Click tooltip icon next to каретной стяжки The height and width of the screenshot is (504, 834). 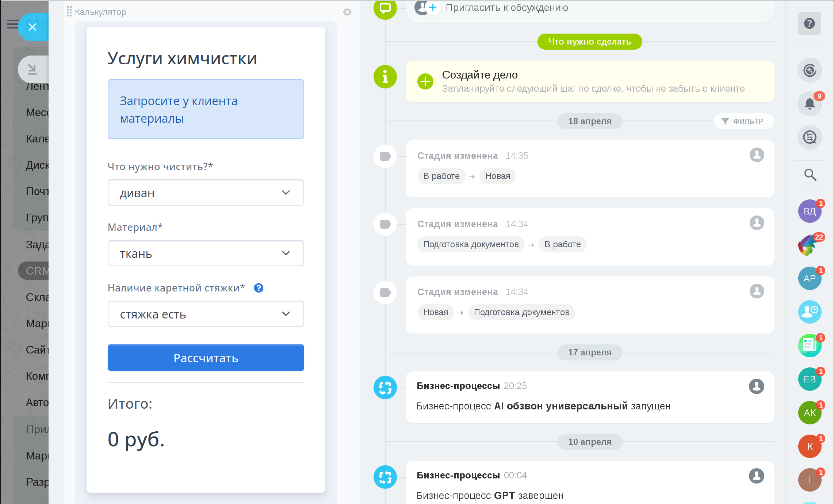point(259,288)
